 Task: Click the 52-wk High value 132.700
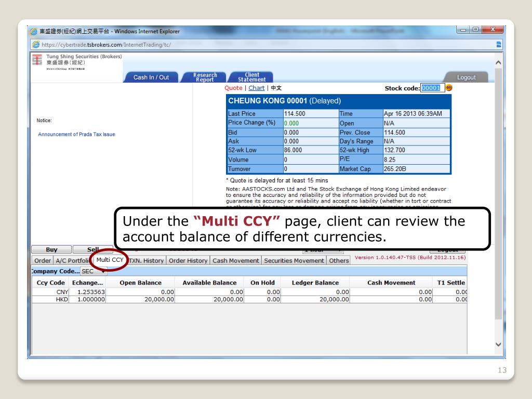(x=394, y=150)
